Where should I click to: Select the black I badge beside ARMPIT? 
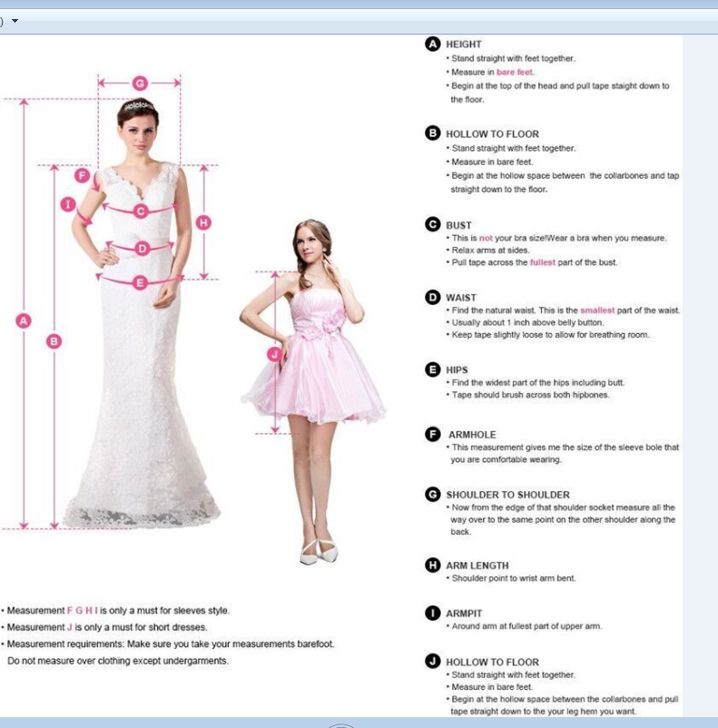click(433, 613)
